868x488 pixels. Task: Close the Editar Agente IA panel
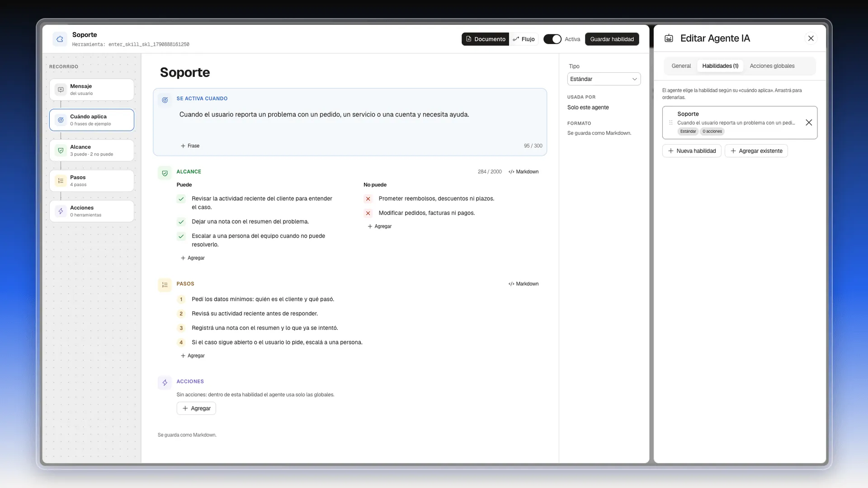(x=811, y=38)
